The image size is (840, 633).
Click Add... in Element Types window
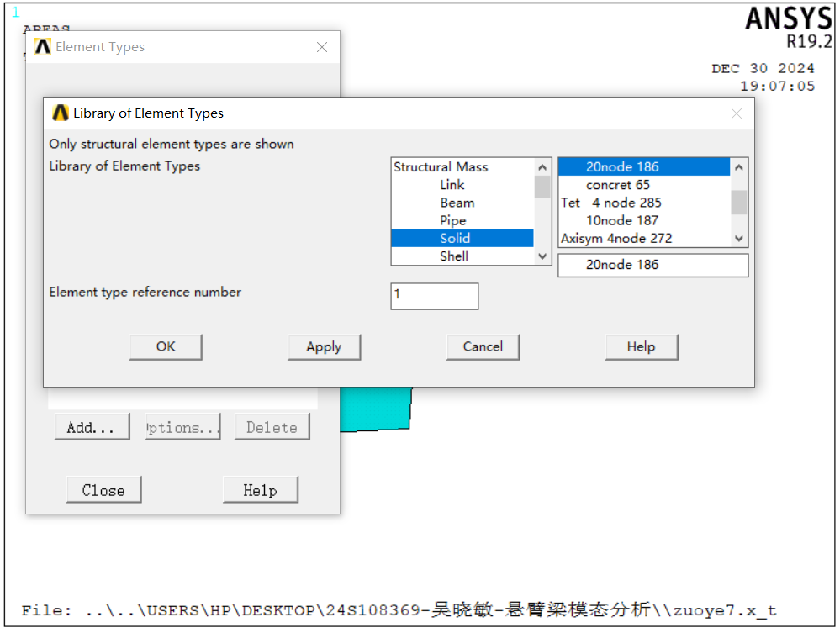click(92, 427)
